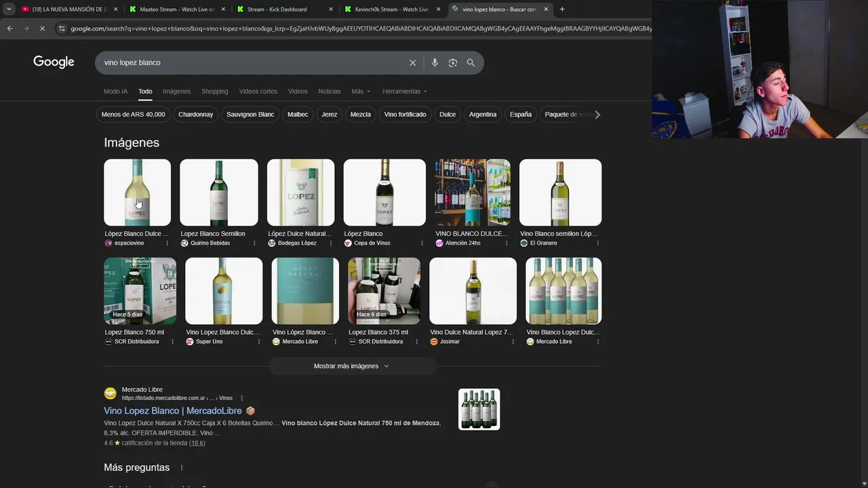Image resolution: width=868 pixels, height=488 pixels.
Task: Expand Mostrar más imágenes
Action: (x=351, y=366)
